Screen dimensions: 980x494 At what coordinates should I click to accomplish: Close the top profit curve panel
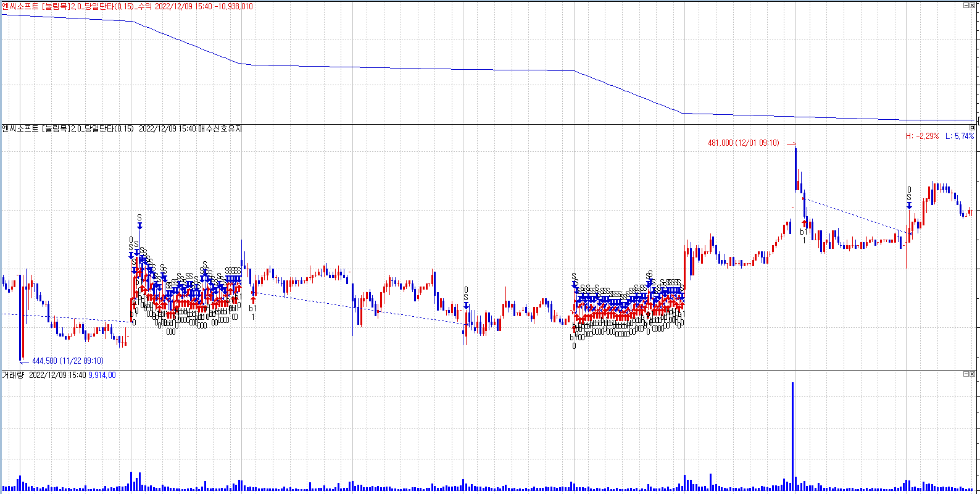(973, 5)
